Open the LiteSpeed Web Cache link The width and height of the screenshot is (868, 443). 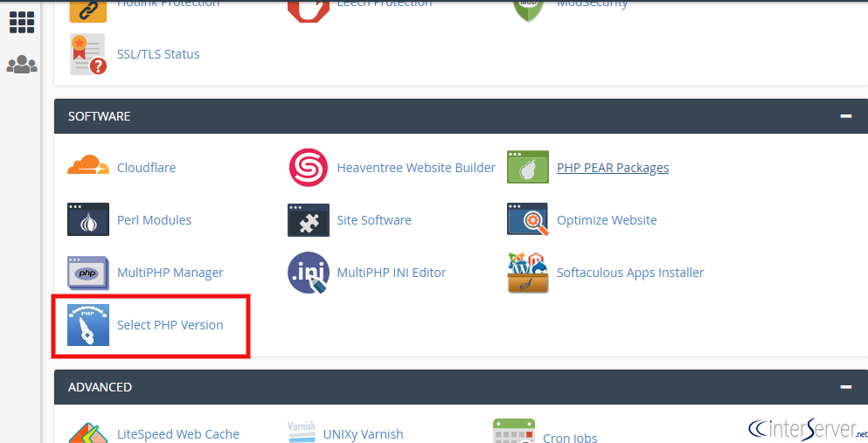click(x=178, y=435)
